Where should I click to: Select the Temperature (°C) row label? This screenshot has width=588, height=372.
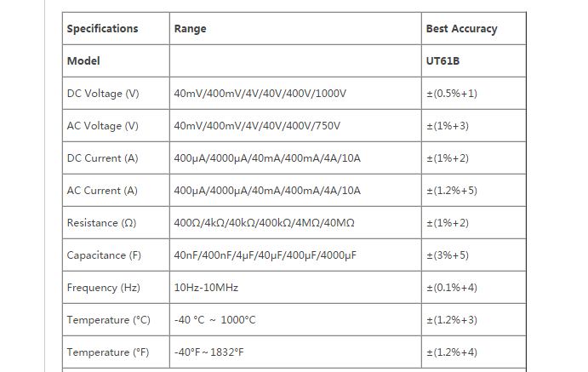(108, 320)
